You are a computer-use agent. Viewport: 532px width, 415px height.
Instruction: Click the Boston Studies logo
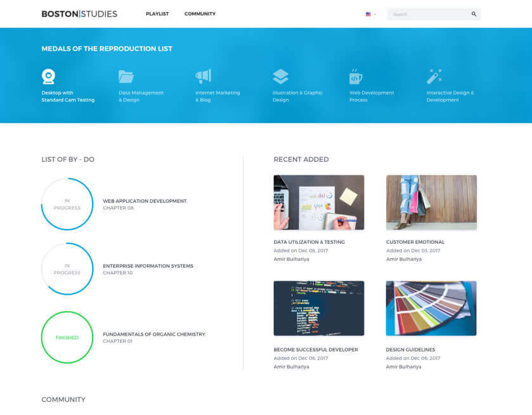79,14
